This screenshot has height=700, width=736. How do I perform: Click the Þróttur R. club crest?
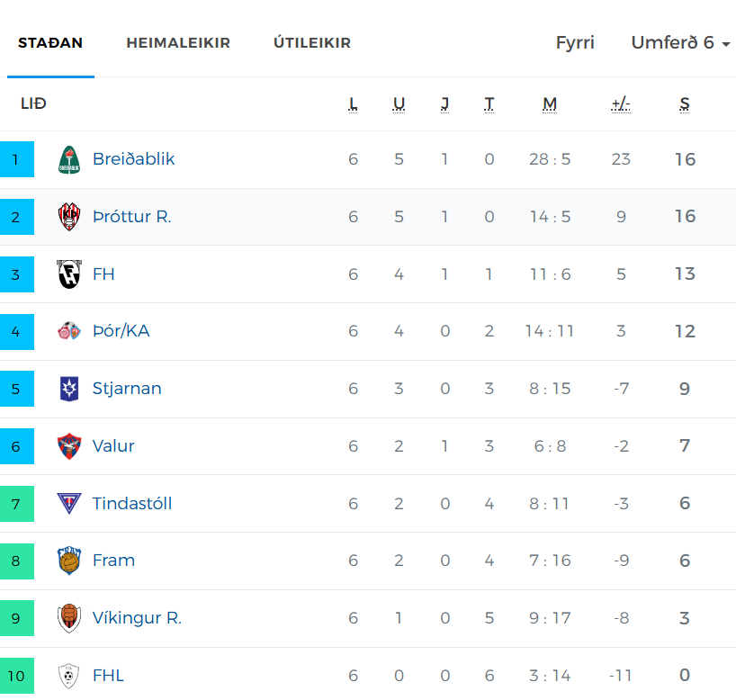point(69,217)
